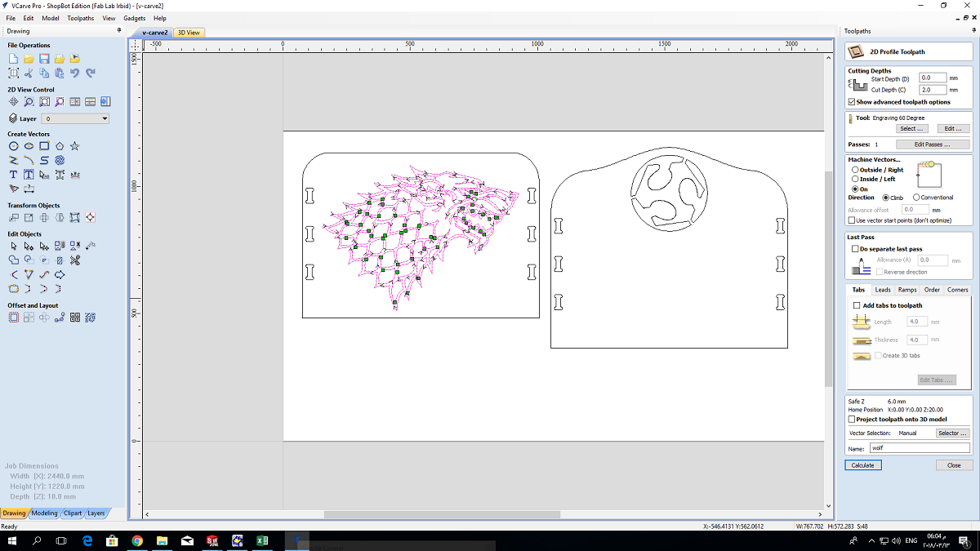Undo the last action
The image size is (980, 551).
click(x=74, y=73)
